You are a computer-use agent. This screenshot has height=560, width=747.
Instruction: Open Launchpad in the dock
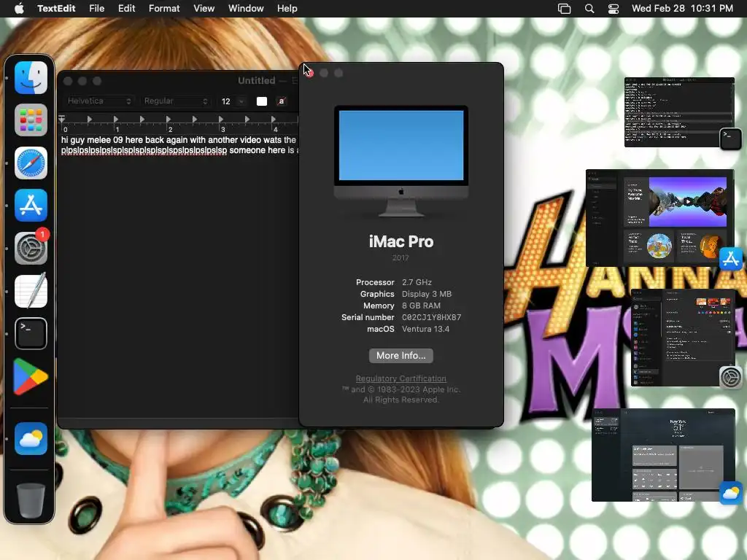coord(31,120)
